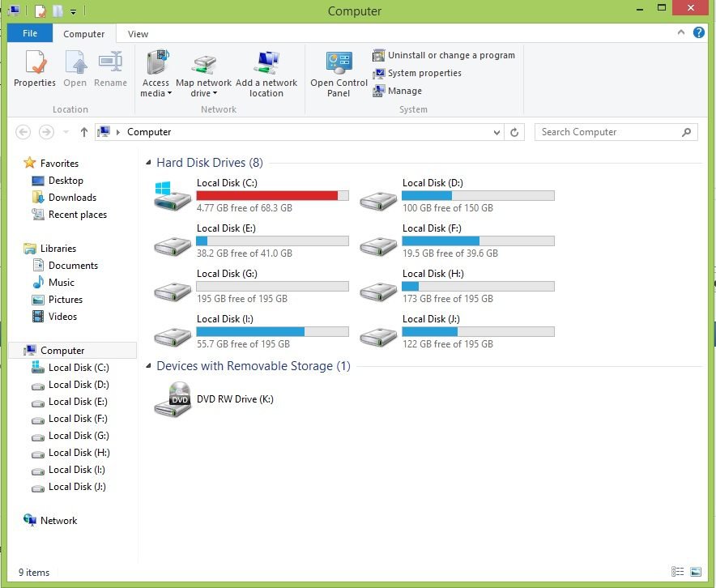Click the Rename icon in the ribbon
The width and height of the screenshot is (716, 588).
110,71
